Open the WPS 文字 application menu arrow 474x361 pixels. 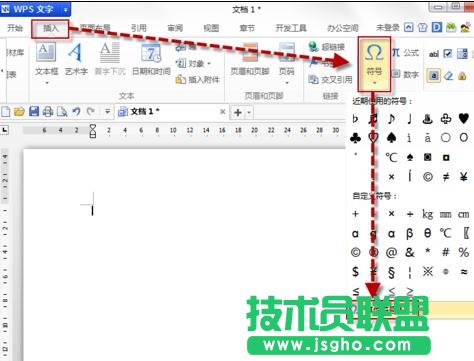point(65,10)
